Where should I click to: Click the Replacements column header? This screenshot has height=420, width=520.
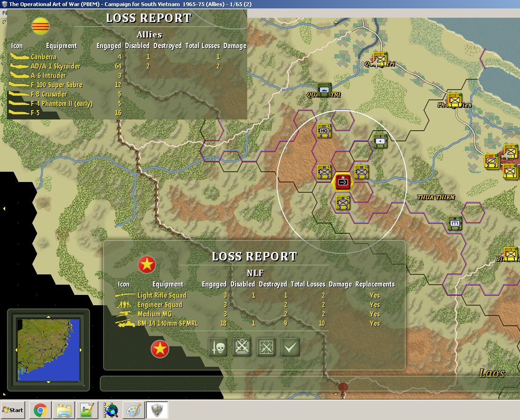click(375, 284)
